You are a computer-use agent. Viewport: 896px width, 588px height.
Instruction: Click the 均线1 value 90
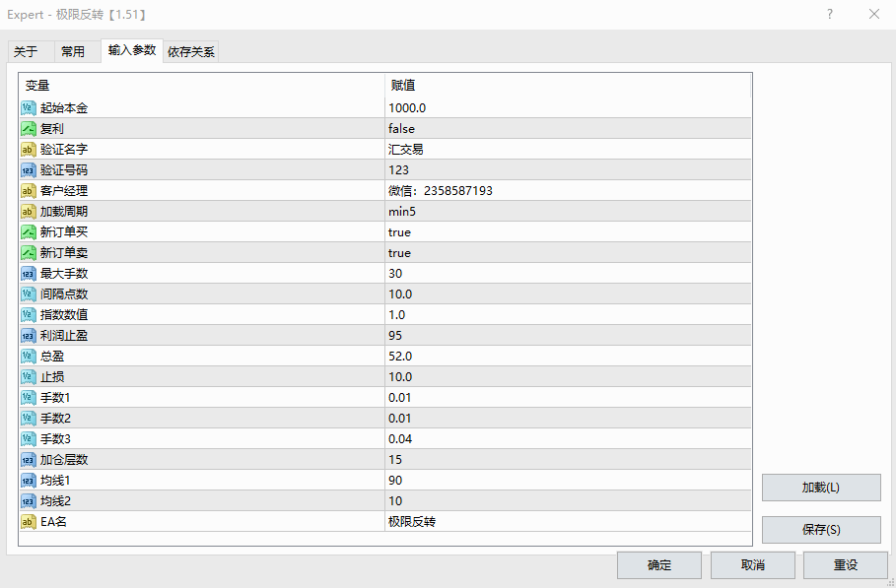395,480
